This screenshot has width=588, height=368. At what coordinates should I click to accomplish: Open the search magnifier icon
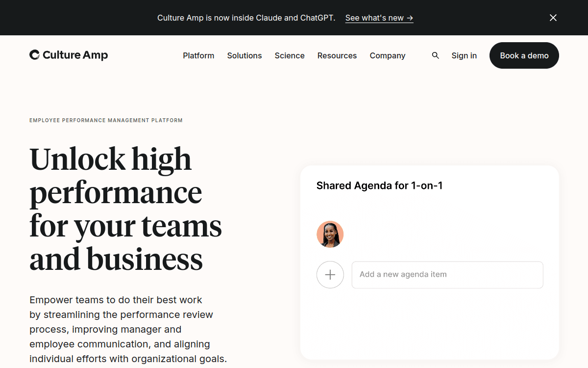pyautogui.click(x=436, y=55)
